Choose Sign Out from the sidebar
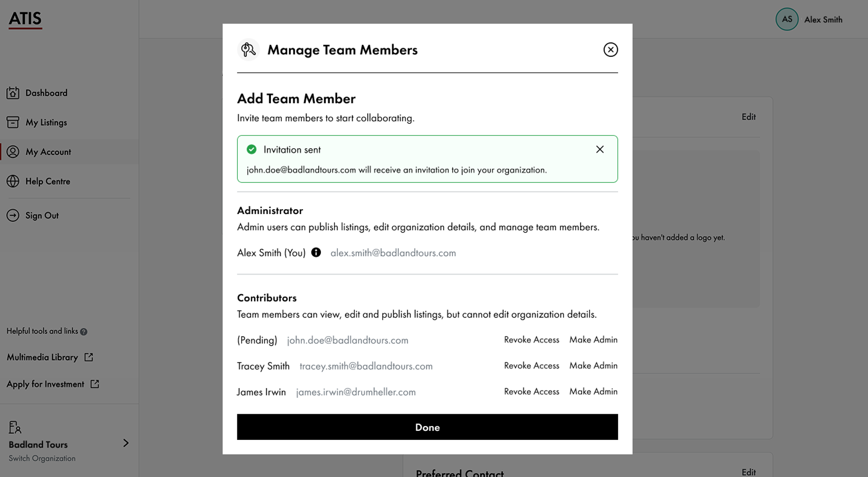868x477 pixels. coord(42,215)
